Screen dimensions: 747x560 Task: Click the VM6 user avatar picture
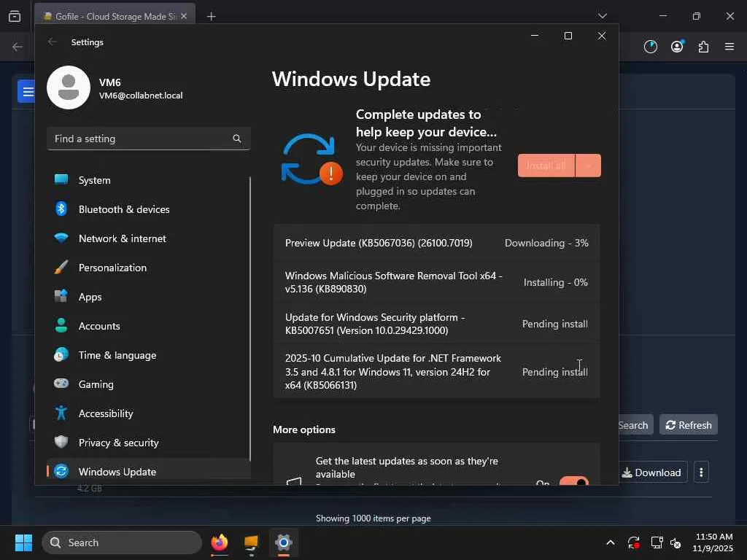(x=69, y=87)
